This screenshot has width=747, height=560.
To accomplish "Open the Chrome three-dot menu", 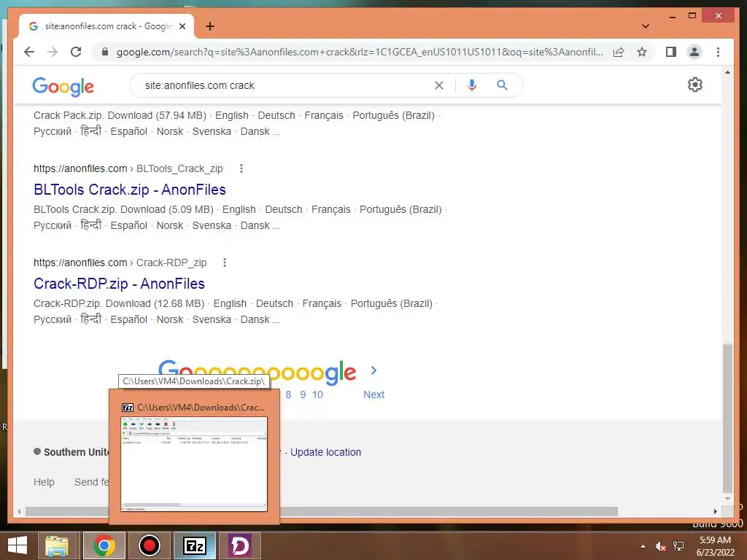I will click(x=718, y=52).
